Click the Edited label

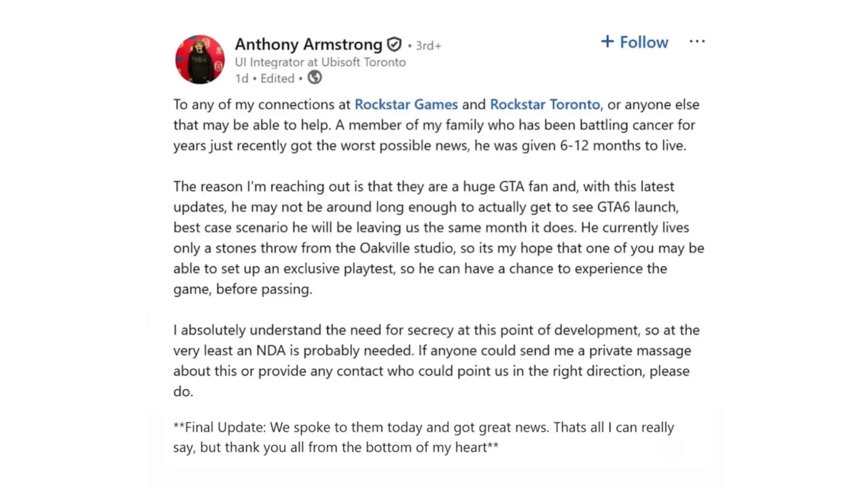click(x=277, y=78)
